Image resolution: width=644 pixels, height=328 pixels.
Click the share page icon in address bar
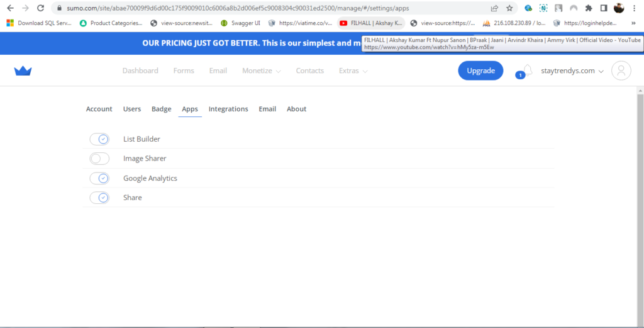point(494,8)
